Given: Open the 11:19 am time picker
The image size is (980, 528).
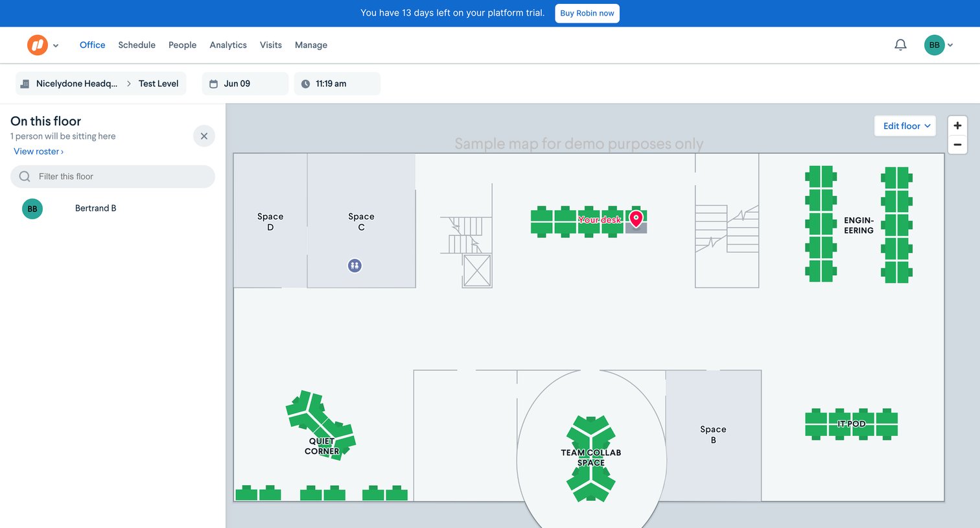Looking at the screenshot, I should pos(337,84).
